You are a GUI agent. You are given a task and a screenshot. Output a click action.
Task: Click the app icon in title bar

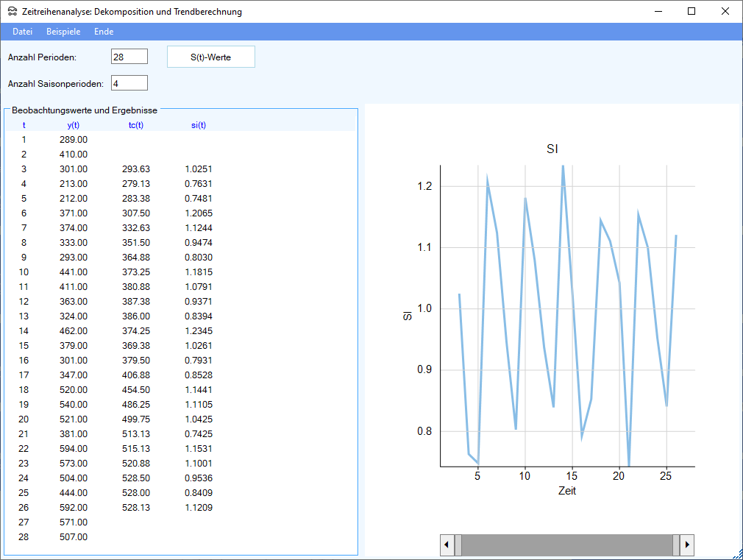(x=13, y=12)
